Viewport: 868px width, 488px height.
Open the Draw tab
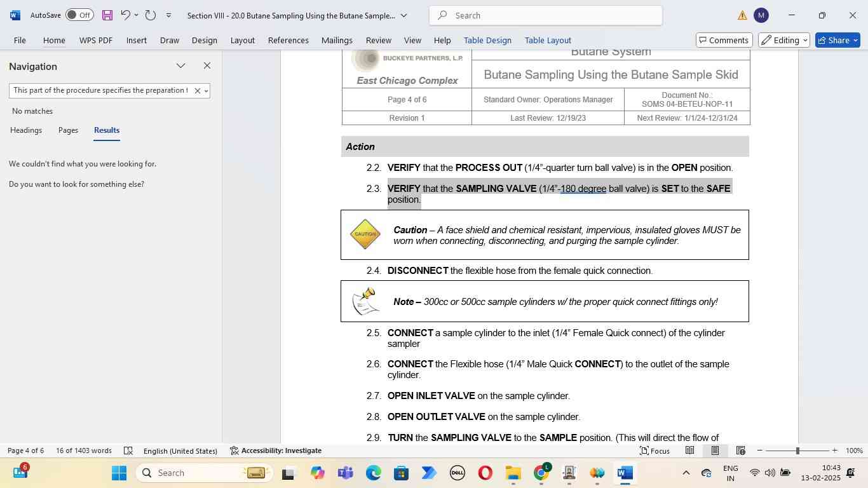tap(169, 40)
